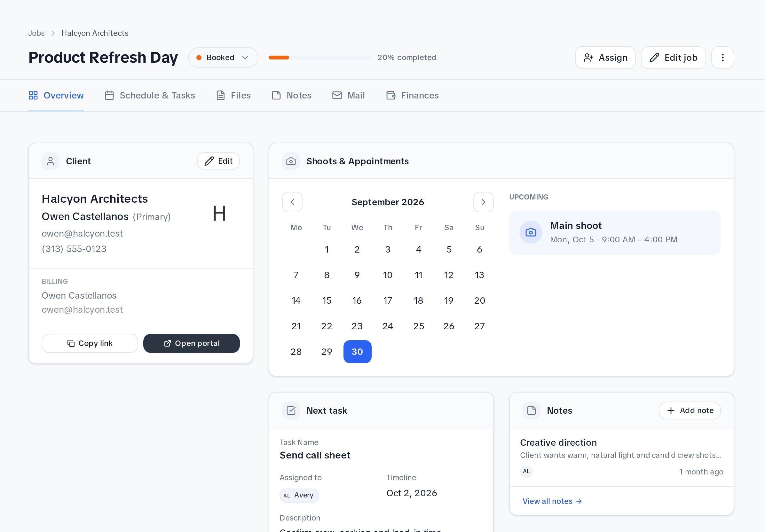This screenshot has width=765, height=532.
Task: Click the 20% completed progress bar
Action: tap(319, 58)
